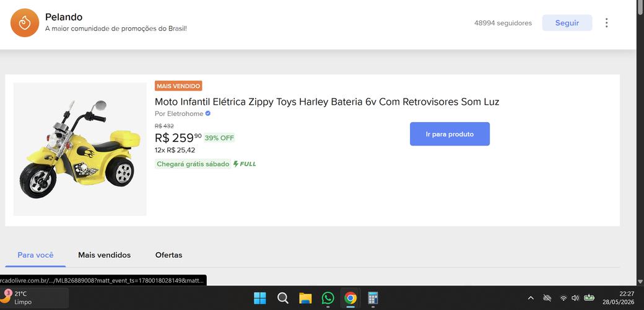Viewport: 644px width, 310px height.
Task: Click the green FULL lightning badge
Action: click(x=245, y=164)
